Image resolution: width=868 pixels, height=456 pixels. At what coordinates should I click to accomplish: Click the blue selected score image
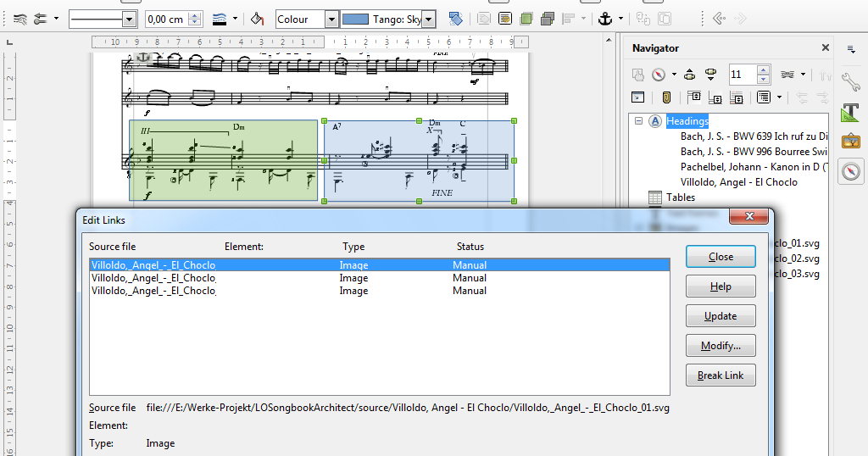tap(419, 161)
